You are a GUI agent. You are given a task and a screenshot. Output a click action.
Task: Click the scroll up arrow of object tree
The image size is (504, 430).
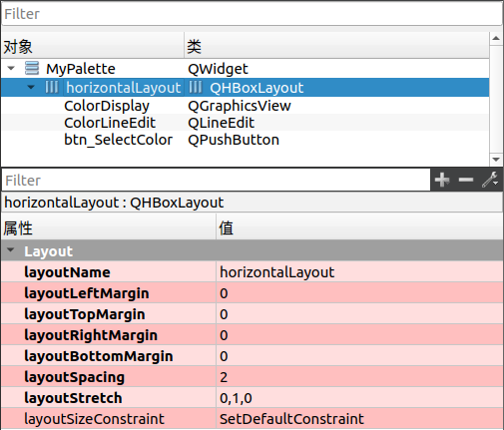point(496,38)
